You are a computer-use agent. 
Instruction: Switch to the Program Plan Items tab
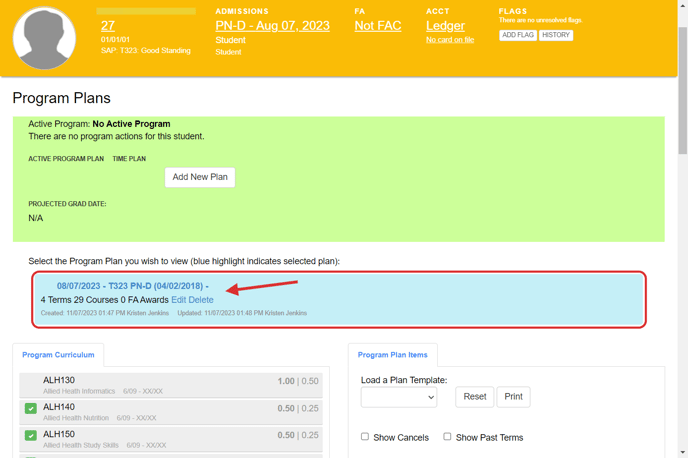coord(392,355)
